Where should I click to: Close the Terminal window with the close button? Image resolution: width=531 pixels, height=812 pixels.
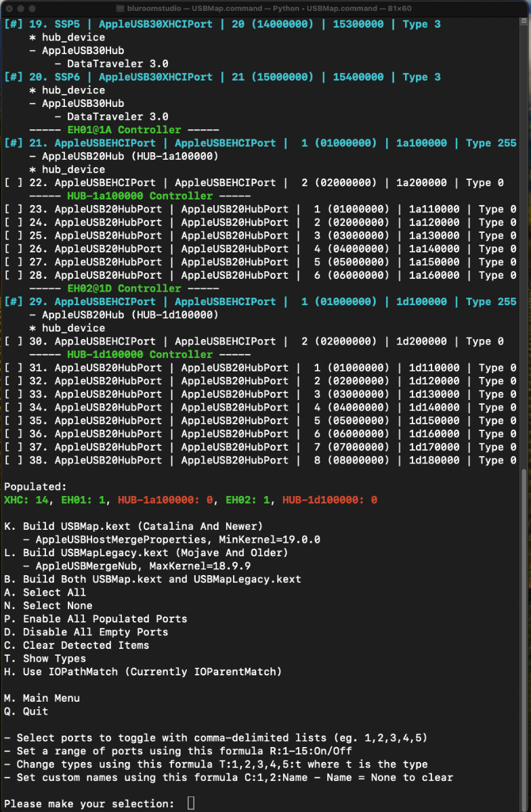(9, 8)
